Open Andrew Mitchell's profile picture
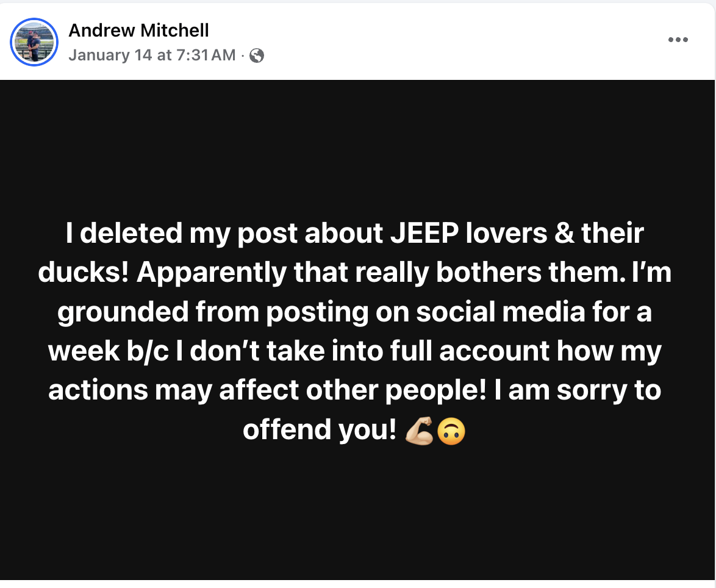 click(34, 42)
